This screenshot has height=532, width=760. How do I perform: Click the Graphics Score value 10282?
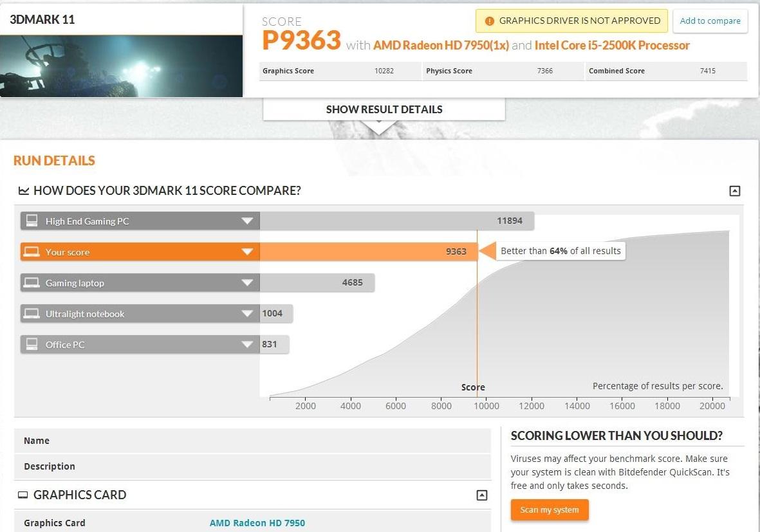(x=384, y=71)
